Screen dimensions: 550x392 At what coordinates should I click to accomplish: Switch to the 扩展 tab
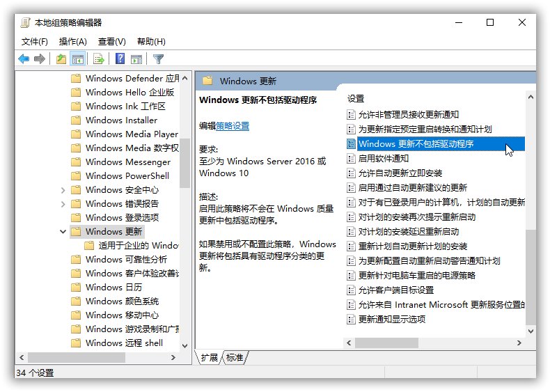click(x=209, y=358)
